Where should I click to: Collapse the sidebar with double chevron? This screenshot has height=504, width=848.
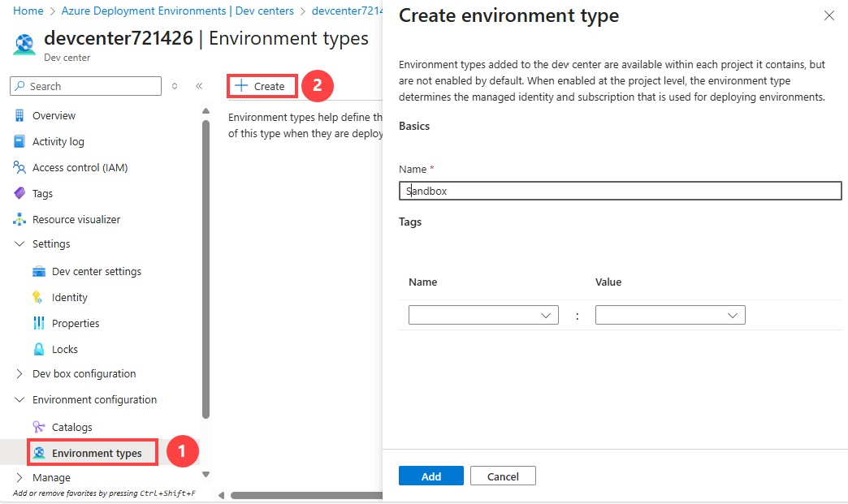pos(199,86)
